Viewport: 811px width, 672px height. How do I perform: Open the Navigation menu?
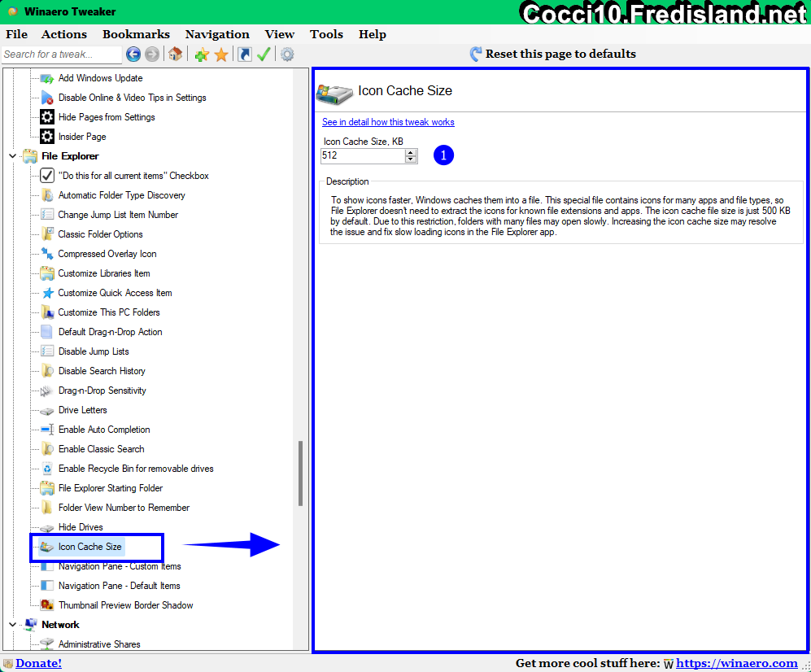217,34
